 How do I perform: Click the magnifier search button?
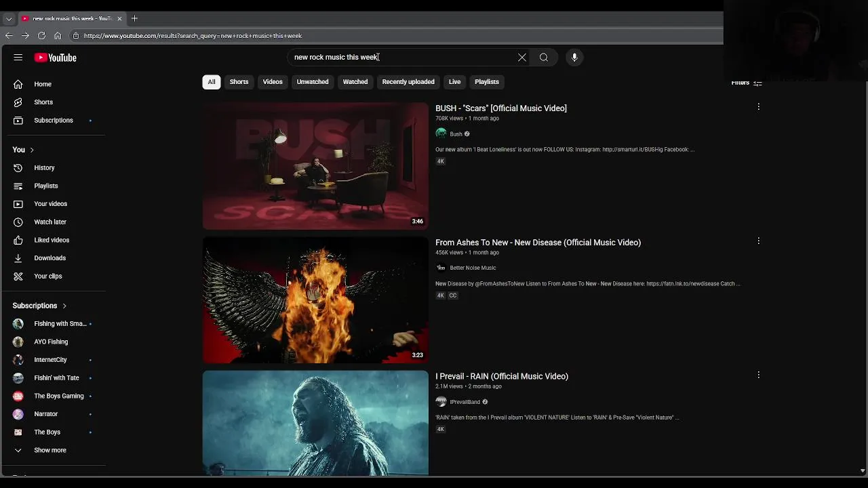point(544,58)
